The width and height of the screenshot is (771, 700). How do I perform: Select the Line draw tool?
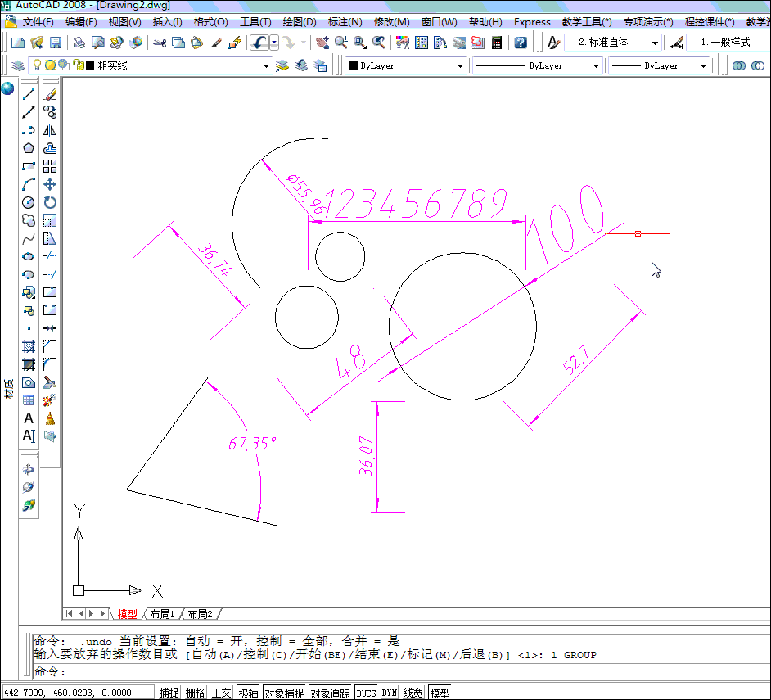(29, 94)
